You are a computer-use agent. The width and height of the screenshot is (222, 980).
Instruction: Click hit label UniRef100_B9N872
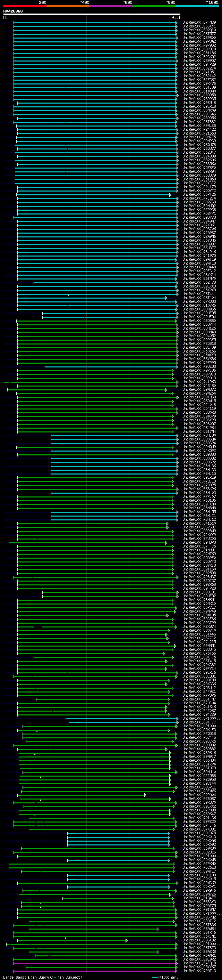tap(199, 390)
